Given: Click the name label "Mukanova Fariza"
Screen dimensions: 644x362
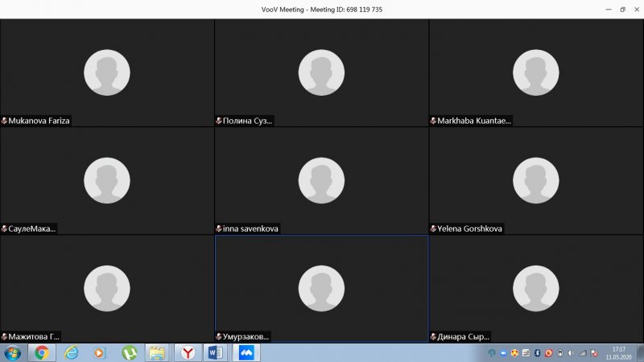Looking at the screenshot, I should 39,121.
